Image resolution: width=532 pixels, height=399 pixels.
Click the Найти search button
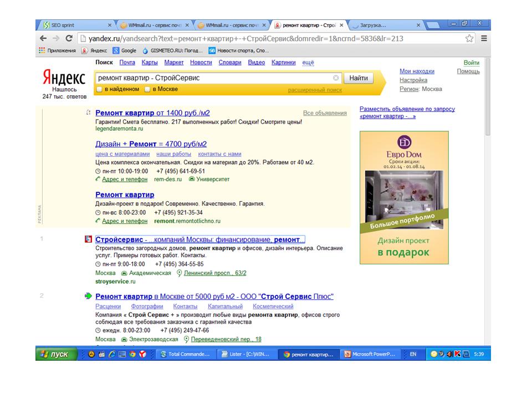click(x=359, y=78)
